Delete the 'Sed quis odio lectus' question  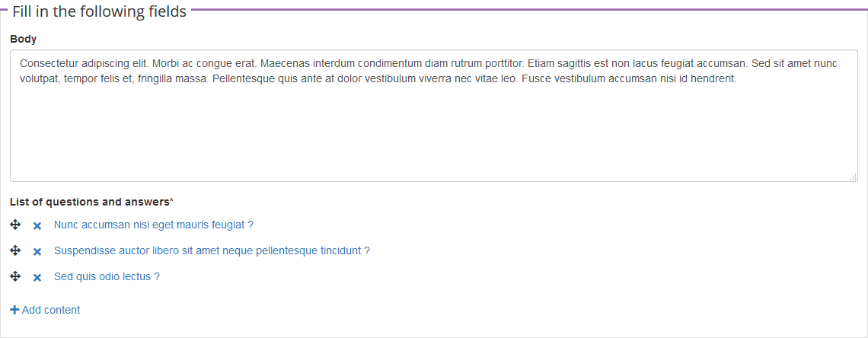coord(37,278)
